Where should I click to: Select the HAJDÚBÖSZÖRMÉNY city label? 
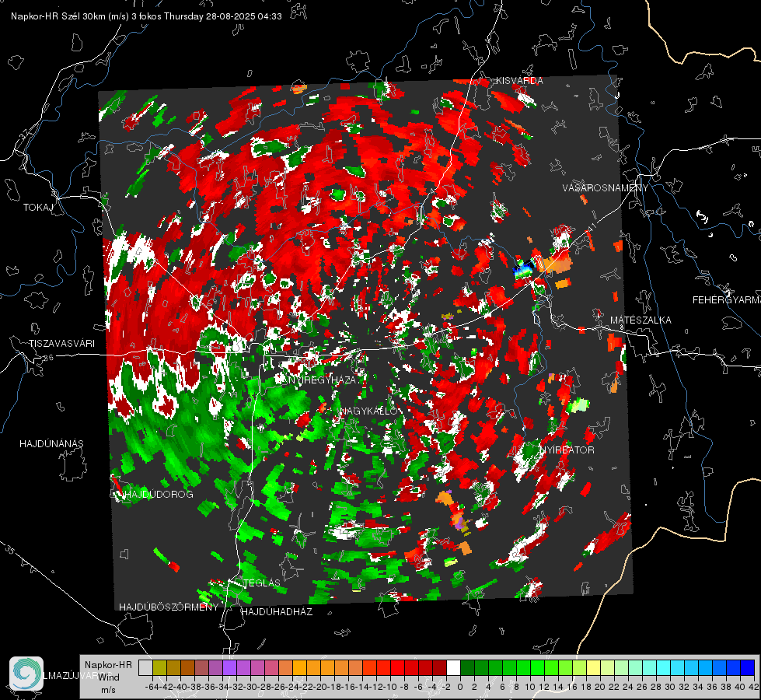(x=169, y=607)
